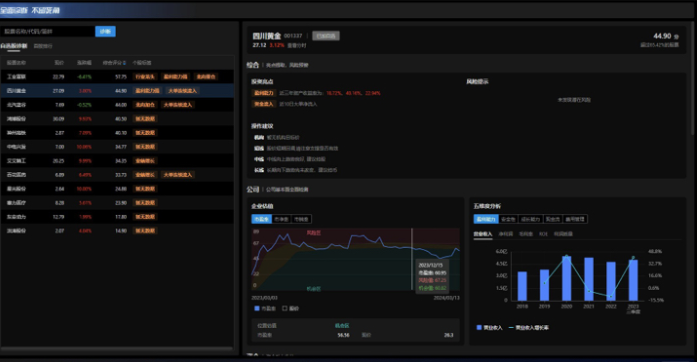697x362 pixels.
Task: Click the 2022 revenue bar in the chart
Action: pos(611,282)
